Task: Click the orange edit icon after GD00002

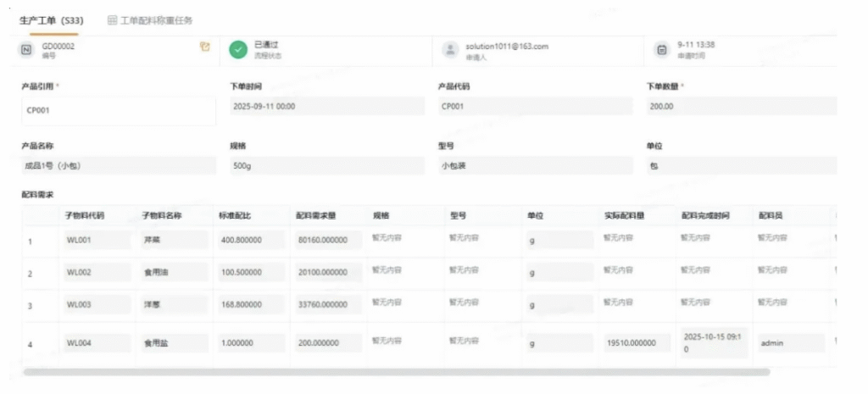Action: 204,47
